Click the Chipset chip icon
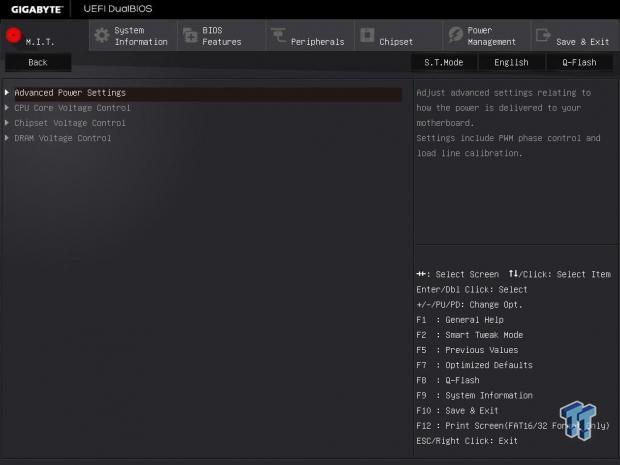 click(x=366, y=36)
